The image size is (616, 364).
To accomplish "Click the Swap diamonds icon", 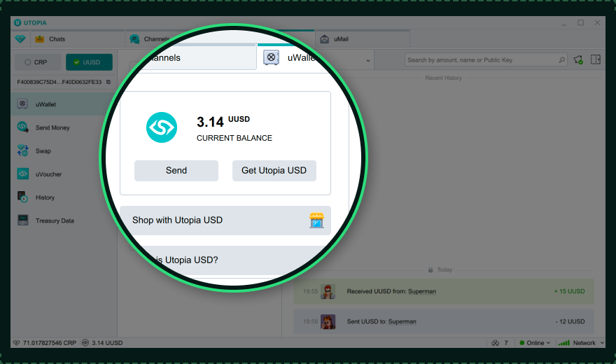I will click(23, 150).
